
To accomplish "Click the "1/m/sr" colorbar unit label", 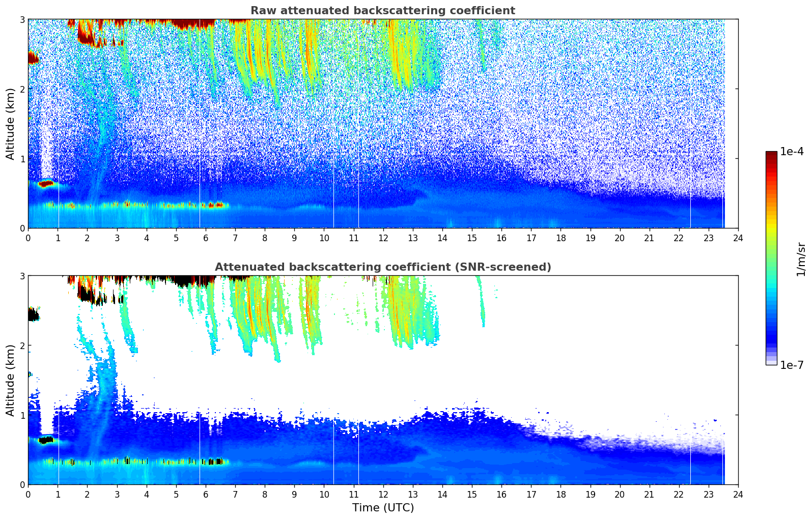I will click(801, 258).
